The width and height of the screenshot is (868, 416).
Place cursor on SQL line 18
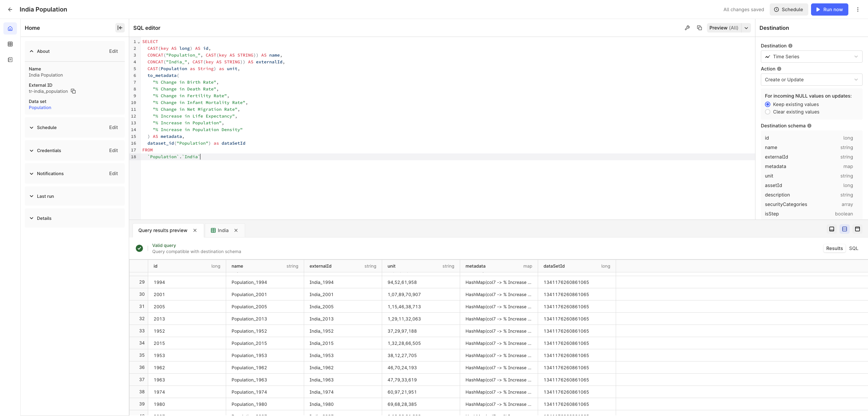point(448,157)
